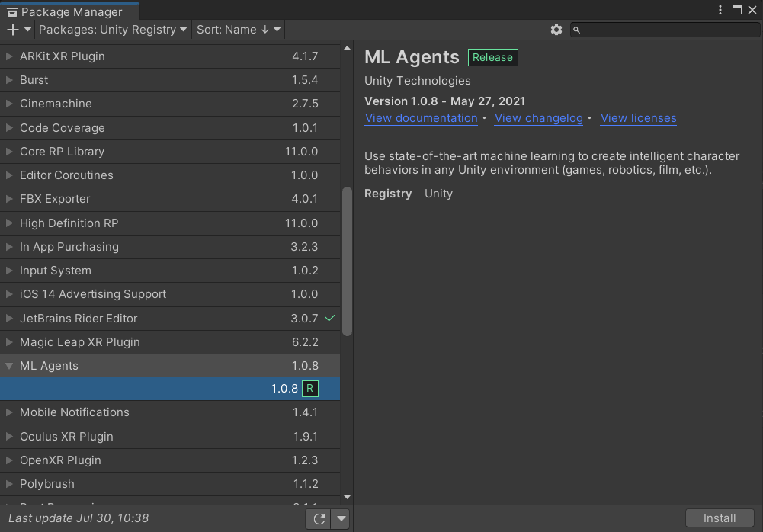This screenshot has width=763, height=532.
Task: Select the iOS 14 Advertising Support package
Action: pos(170,294)
